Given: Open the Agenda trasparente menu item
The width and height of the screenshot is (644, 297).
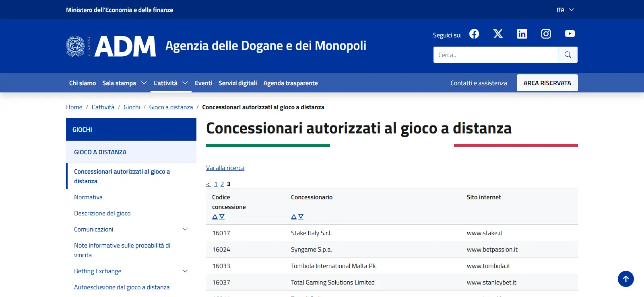Looking at the screenshot, I should 291,83.
